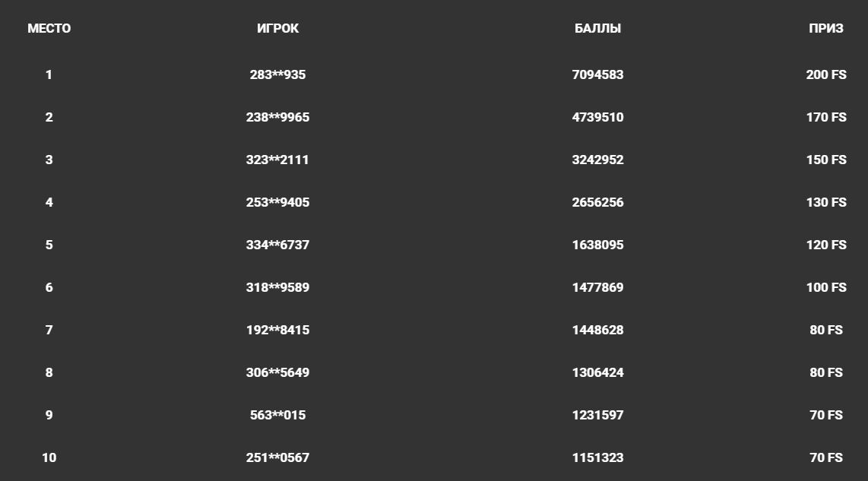Click the 150 FS prize
This screenshot has height=481, width=868.
pyautogui.click(x=826, y=160)
